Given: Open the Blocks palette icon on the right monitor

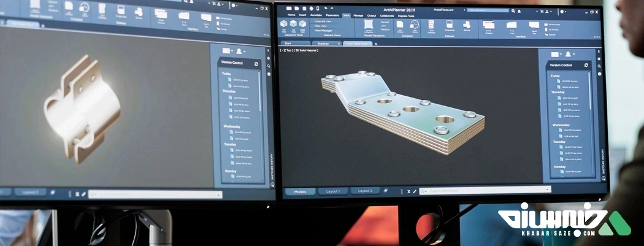Looking at the screenshot, I should [467, 26].
